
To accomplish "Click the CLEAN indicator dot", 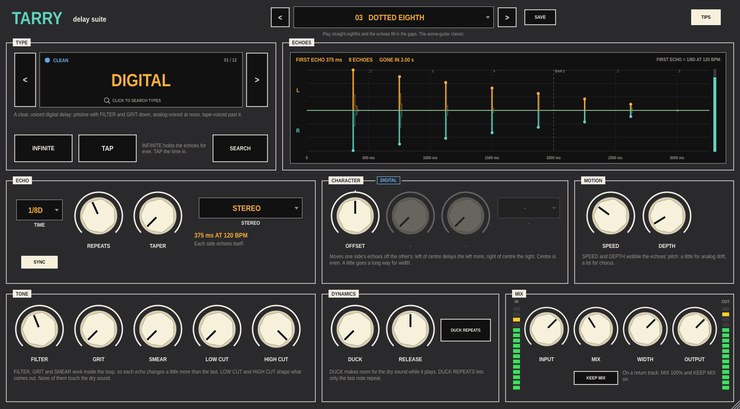I will click(47, 60).
